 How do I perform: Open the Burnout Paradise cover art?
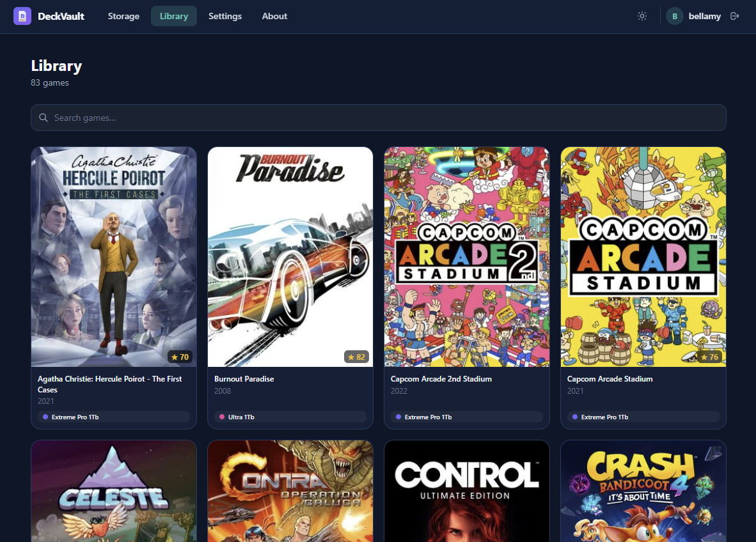pos(290,257)
